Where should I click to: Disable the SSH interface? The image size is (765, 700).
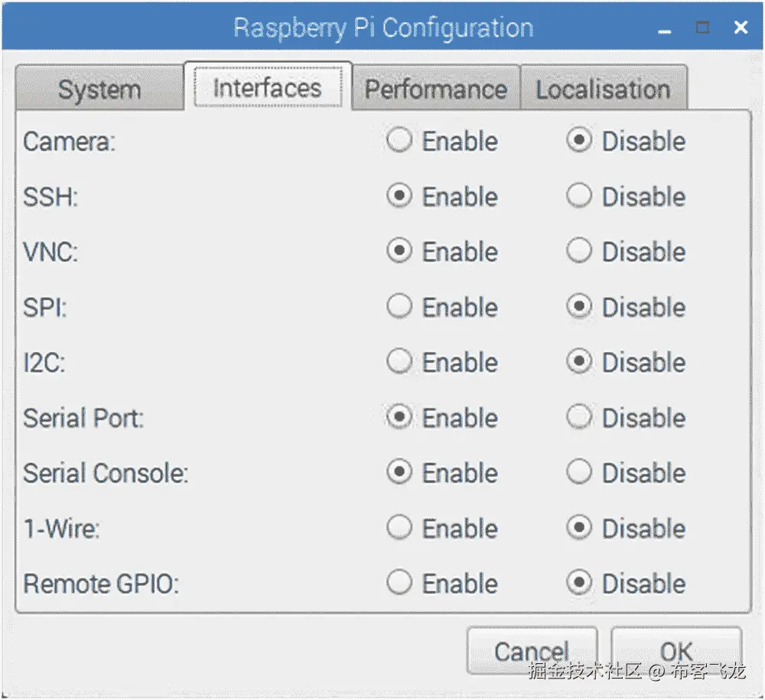(x=579, y=197)
